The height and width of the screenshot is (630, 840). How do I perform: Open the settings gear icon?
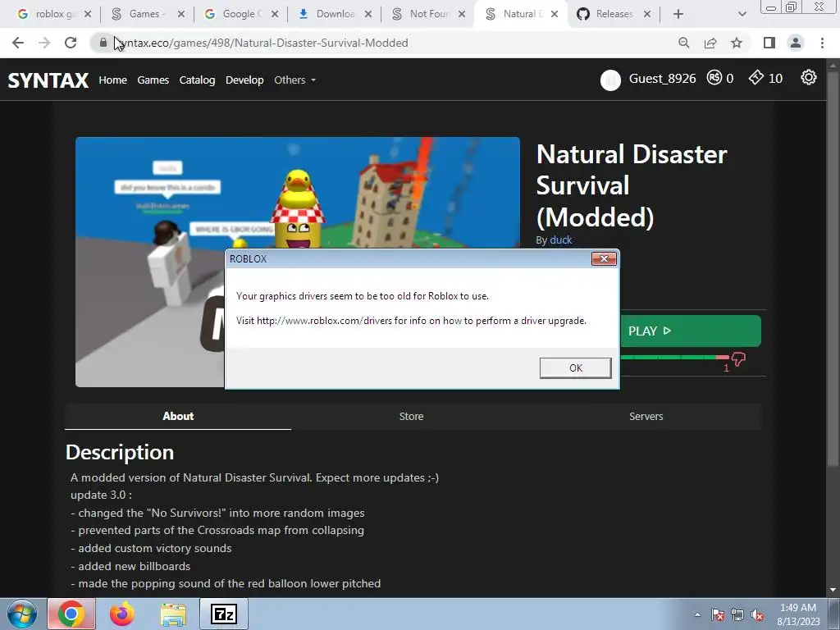pos(808,78)
